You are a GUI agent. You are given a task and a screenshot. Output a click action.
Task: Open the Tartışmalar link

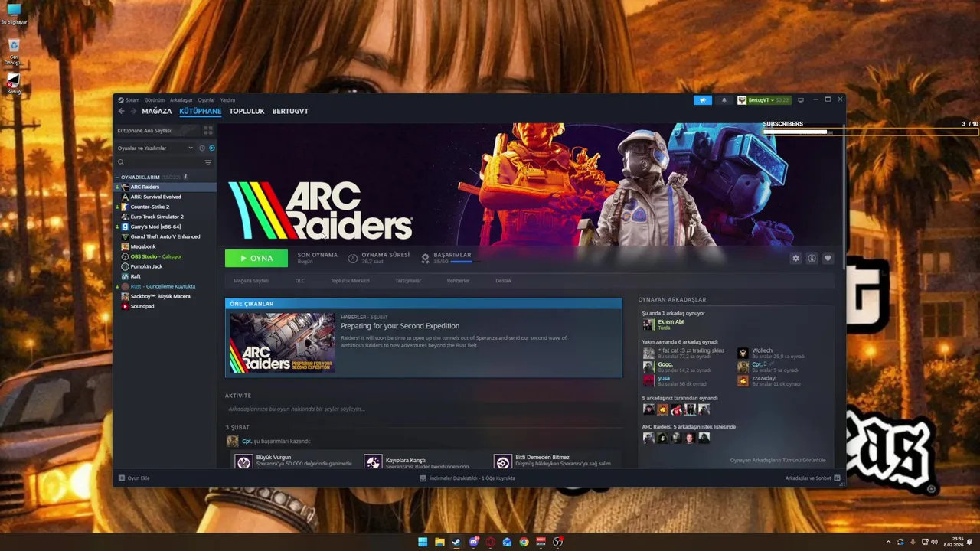point(408,281)
